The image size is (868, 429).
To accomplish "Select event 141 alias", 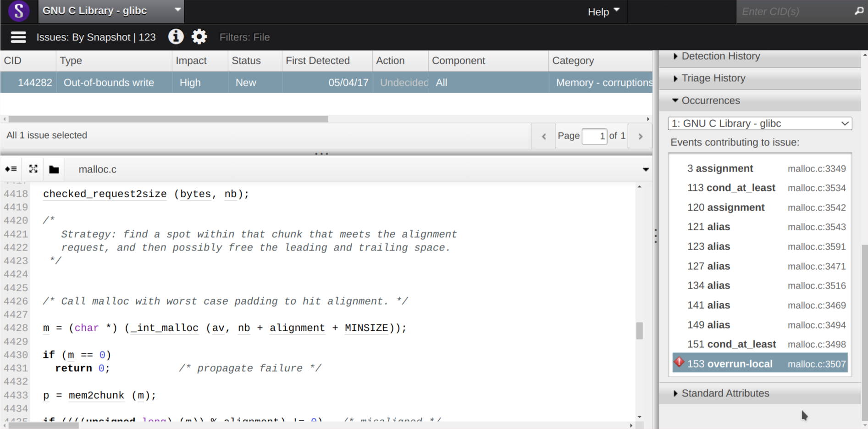I will coord(760,305).
